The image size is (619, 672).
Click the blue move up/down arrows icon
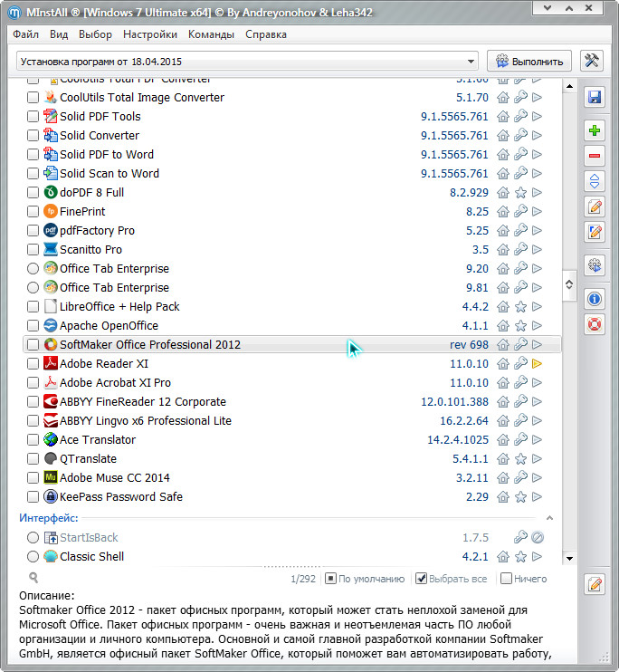(595, 181)
